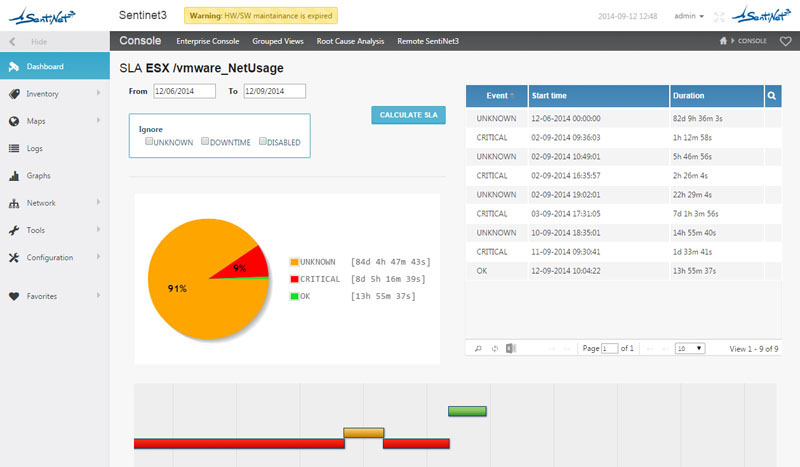The image size is (800, 467).
Task: Click the search icon in table header
Action: click(772, 95)
